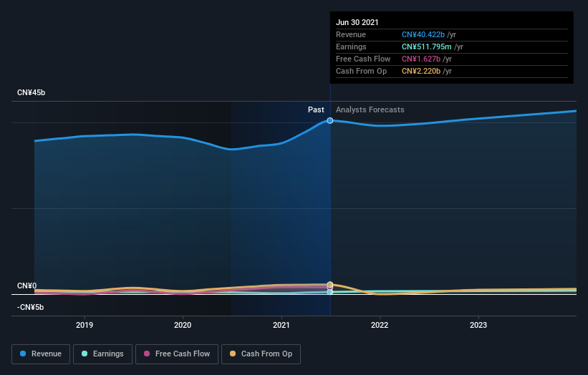The image size is (588, 375).
Task: Click the 2021 x-axis label
Action: [x=281, y=325]
